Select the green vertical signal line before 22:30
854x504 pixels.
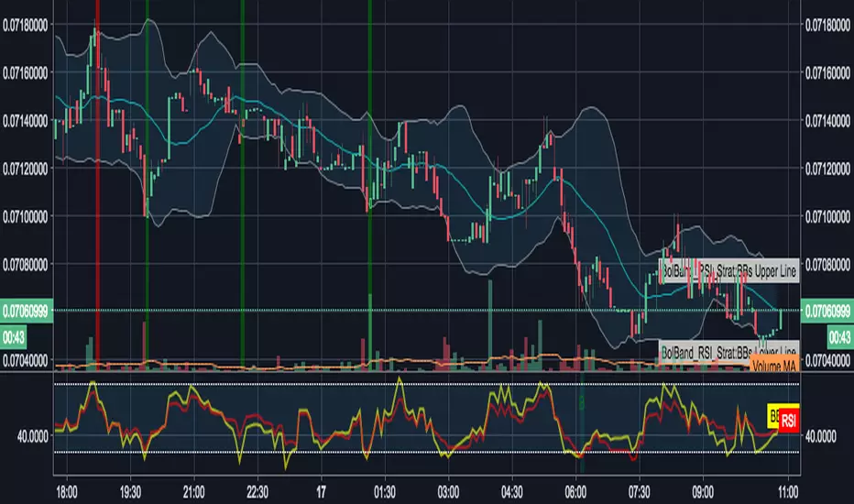coord(243,185)
